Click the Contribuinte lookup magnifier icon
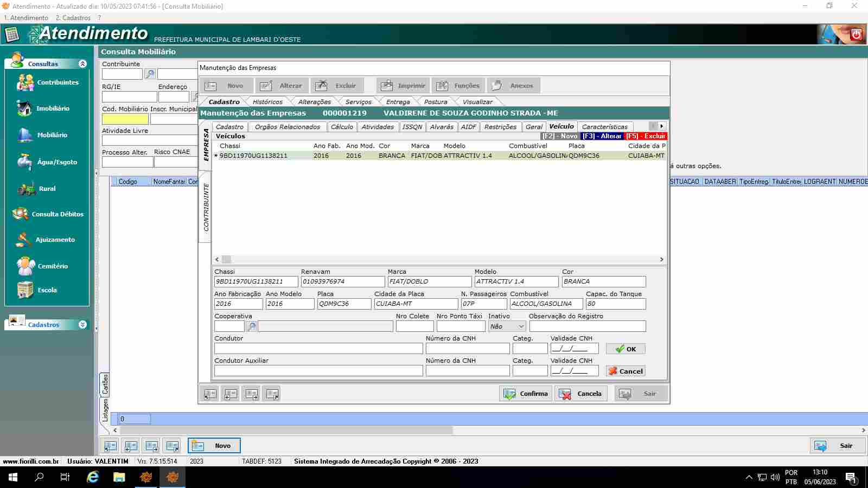Screen dimensions: 868x488 click(150, 74)
